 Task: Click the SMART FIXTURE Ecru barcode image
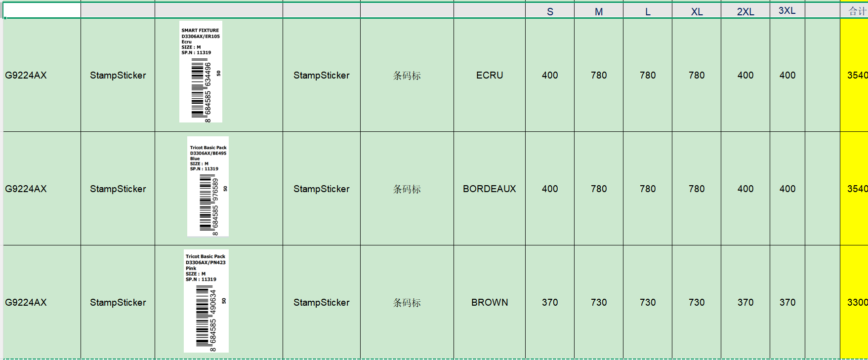(201, 72)
